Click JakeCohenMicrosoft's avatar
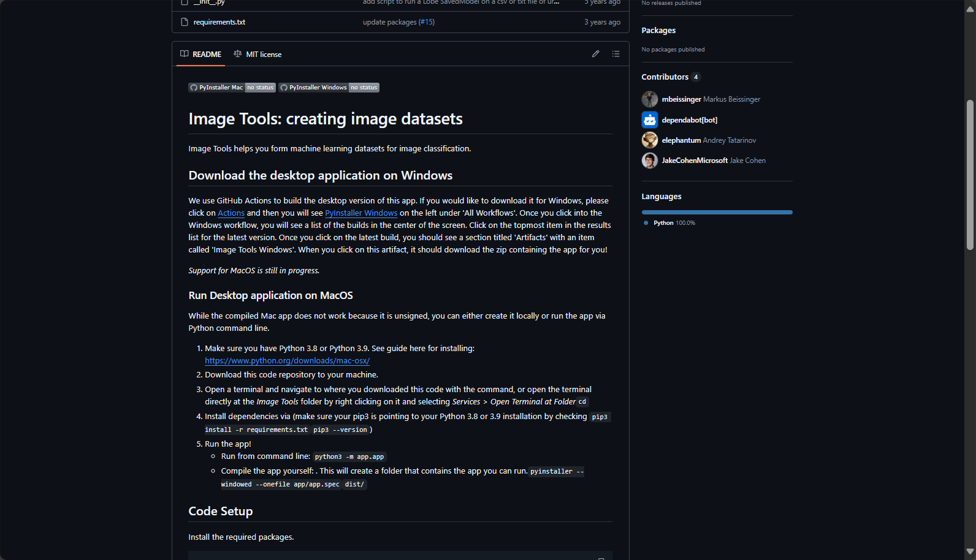This screenshot has height=560, width=976. click(x=650, y=161)
